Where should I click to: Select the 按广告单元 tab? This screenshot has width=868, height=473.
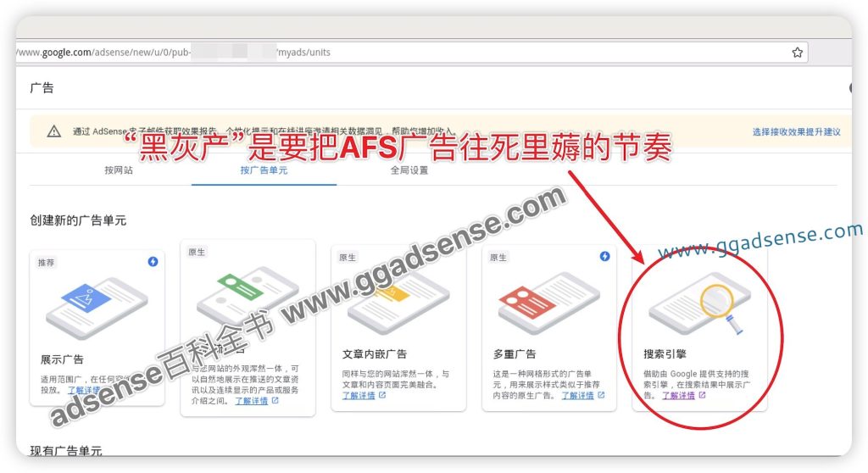[x=264, y=170]
